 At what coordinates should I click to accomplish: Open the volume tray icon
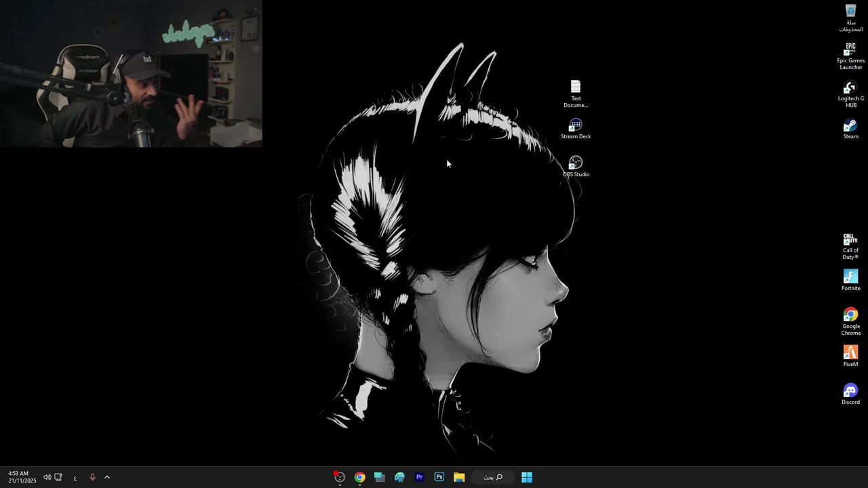(x=47, y=477)
